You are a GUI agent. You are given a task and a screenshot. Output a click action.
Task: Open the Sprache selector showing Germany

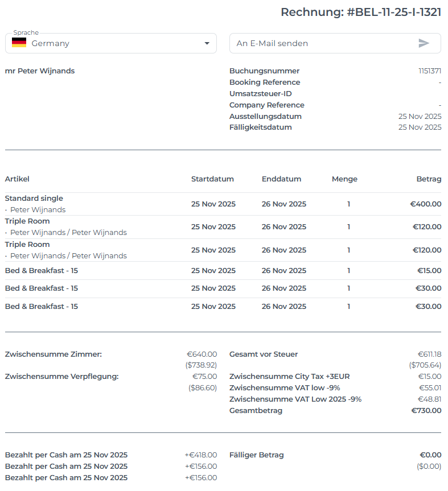coord(111,43)
